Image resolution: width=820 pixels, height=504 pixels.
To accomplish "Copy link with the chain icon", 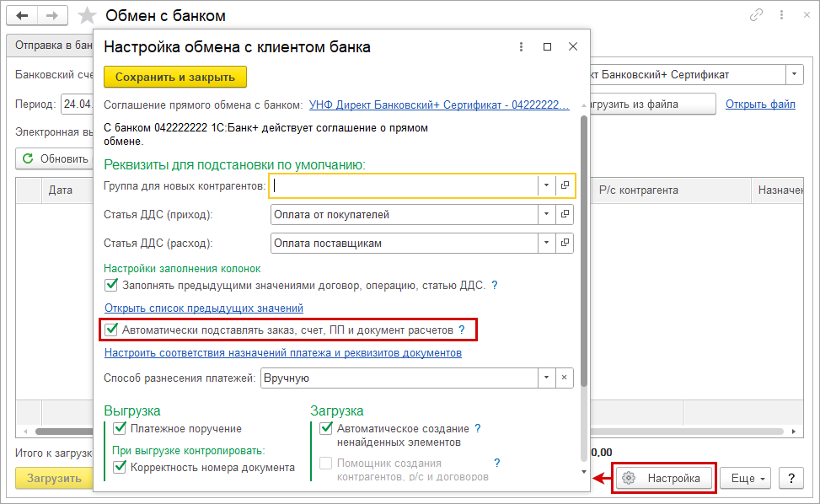I will pos(756,15).
